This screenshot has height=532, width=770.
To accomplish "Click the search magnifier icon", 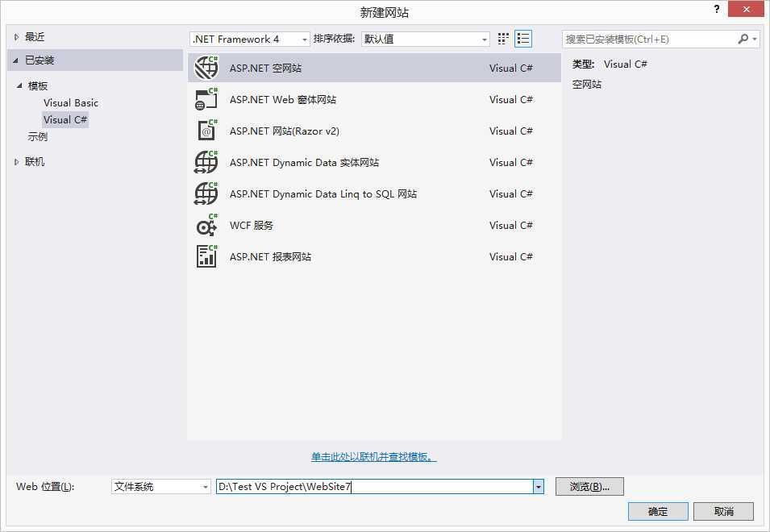I will point(743,39).
